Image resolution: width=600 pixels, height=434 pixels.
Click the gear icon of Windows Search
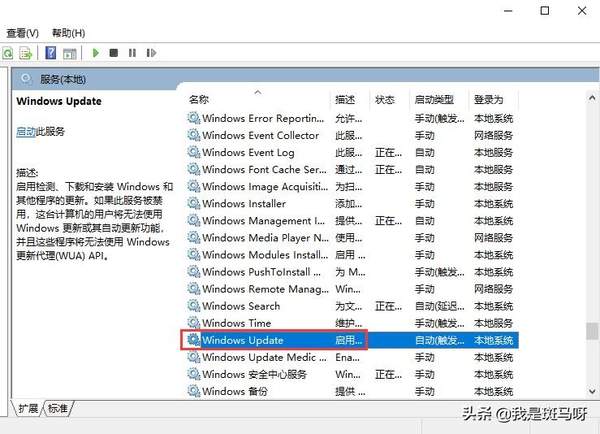point(194,306)
